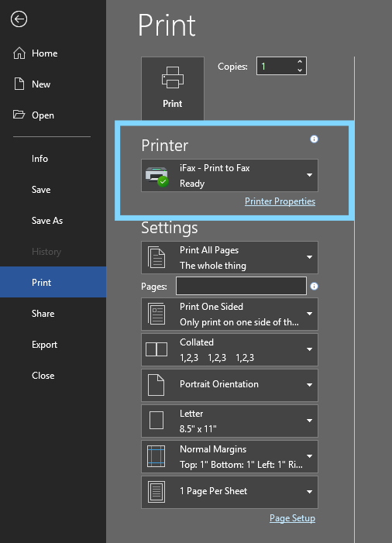The image size is (392, 543).
Task: Expand Letter paper size dropdown
Action: (x=229, y=421)
